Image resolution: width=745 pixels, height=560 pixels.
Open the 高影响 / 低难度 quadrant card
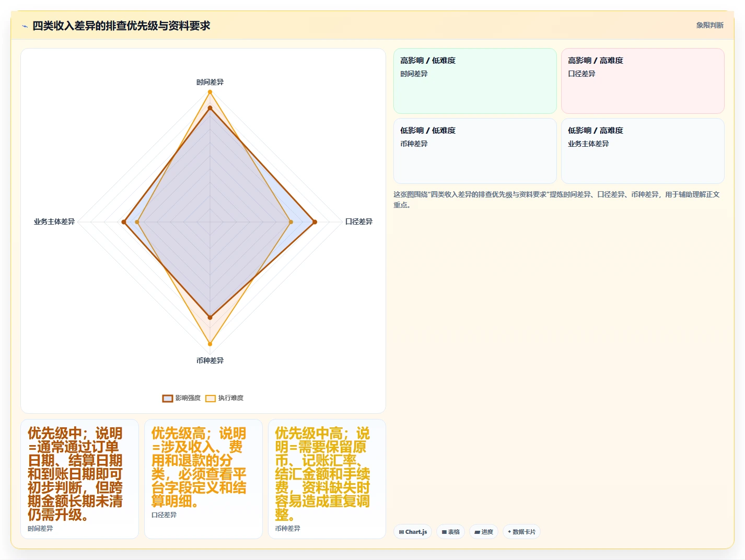point(475,81)
